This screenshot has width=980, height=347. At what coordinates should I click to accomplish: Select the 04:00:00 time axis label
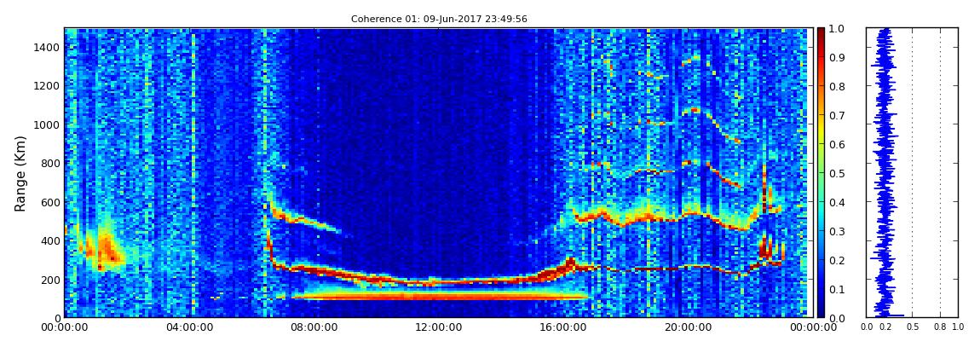[x=188, y=327]
